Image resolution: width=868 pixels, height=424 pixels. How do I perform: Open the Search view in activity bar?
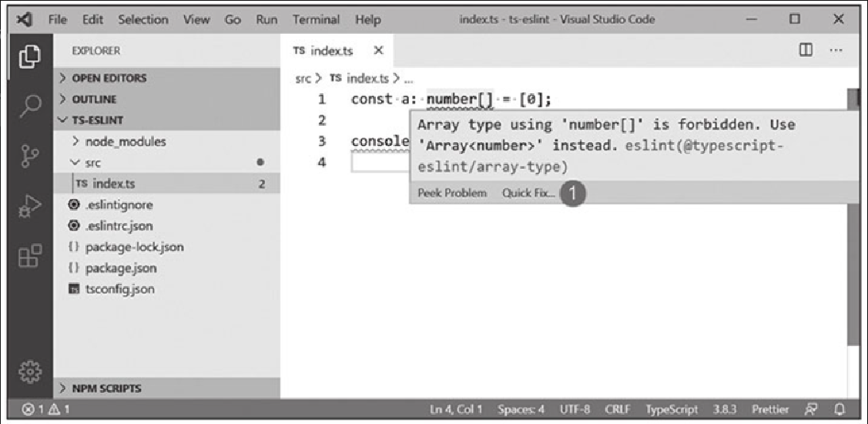point(29,106)
